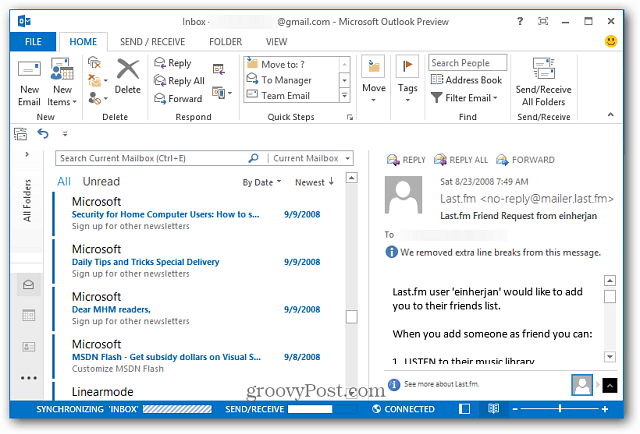
Task: Open the New Items menu
Action: (x=62, y=83)
